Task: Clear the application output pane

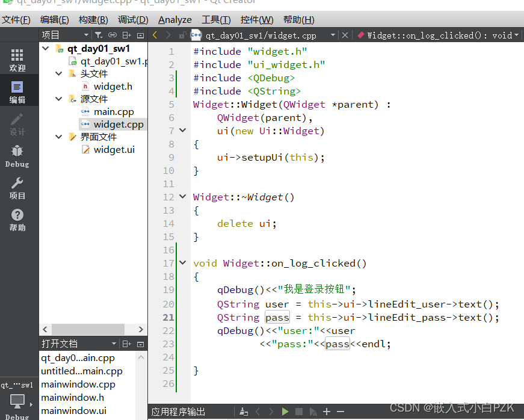Action: point(244,412)
